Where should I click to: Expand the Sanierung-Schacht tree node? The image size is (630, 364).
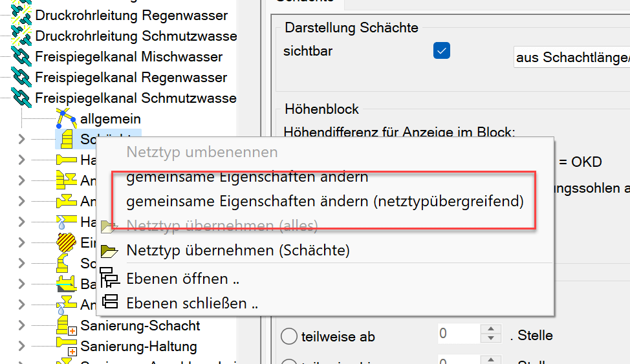(x=22, y=326)
